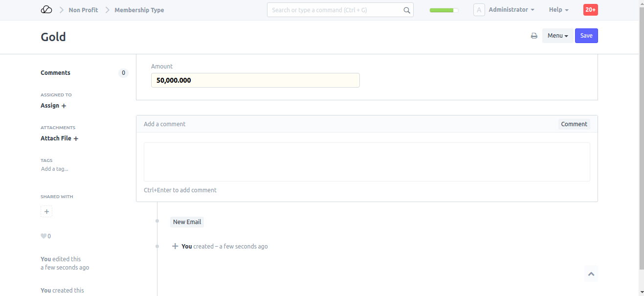Click the Shared With plus button
This screenshot has height=296, width=644.
pyautogui.click(x=46, y=212)
